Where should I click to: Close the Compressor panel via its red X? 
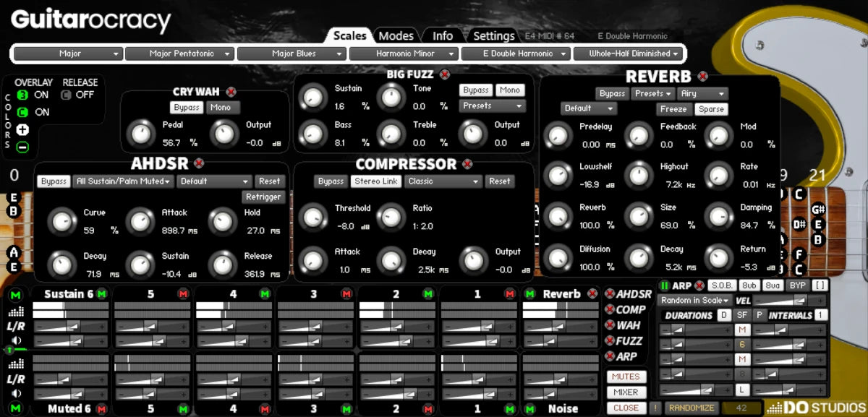tap(467, 164)
